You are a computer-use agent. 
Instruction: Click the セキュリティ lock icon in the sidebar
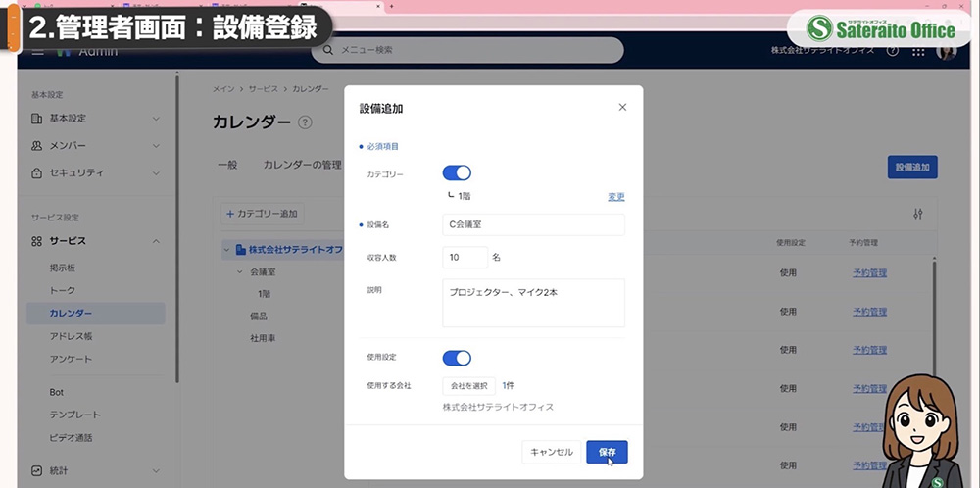click(x=37, y=173)
